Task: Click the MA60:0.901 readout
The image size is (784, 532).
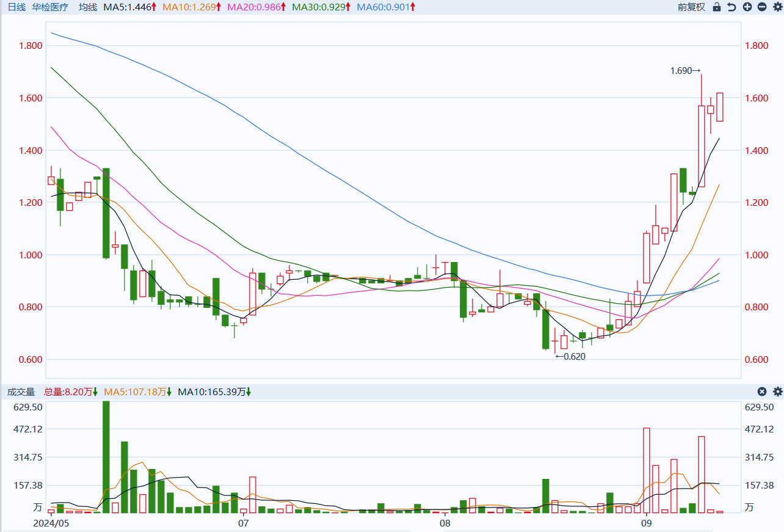Action: (x=387, y=7)
